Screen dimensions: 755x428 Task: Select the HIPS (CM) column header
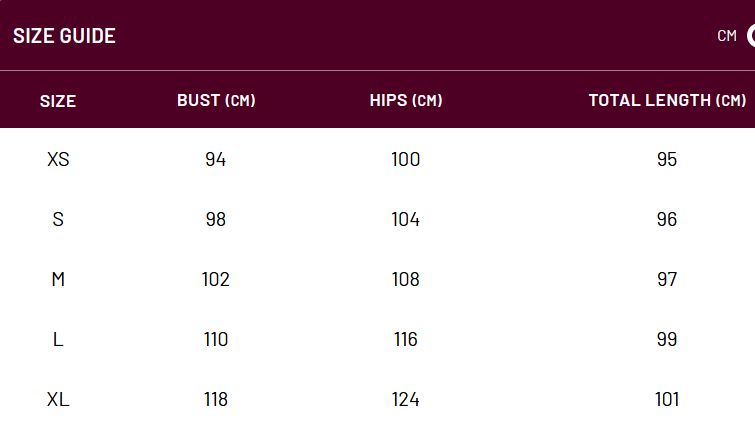click(x=406, y=100)
